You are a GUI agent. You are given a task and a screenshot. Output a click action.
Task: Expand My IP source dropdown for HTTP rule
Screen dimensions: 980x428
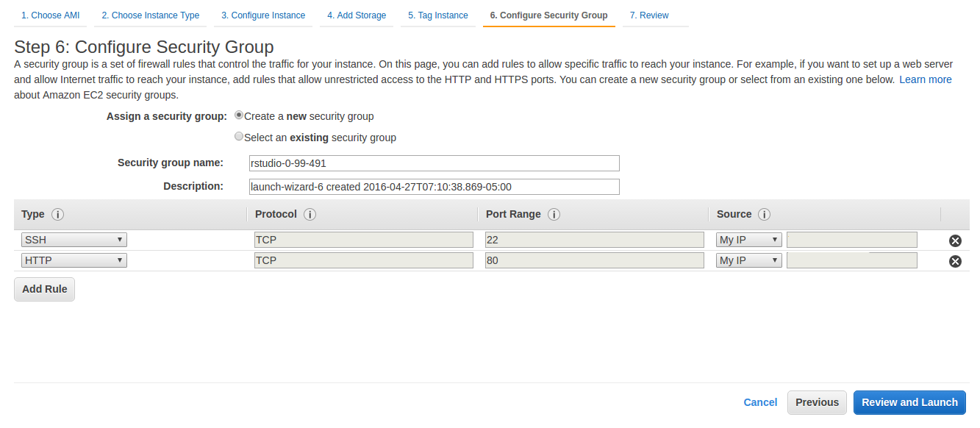click(749, 260)
